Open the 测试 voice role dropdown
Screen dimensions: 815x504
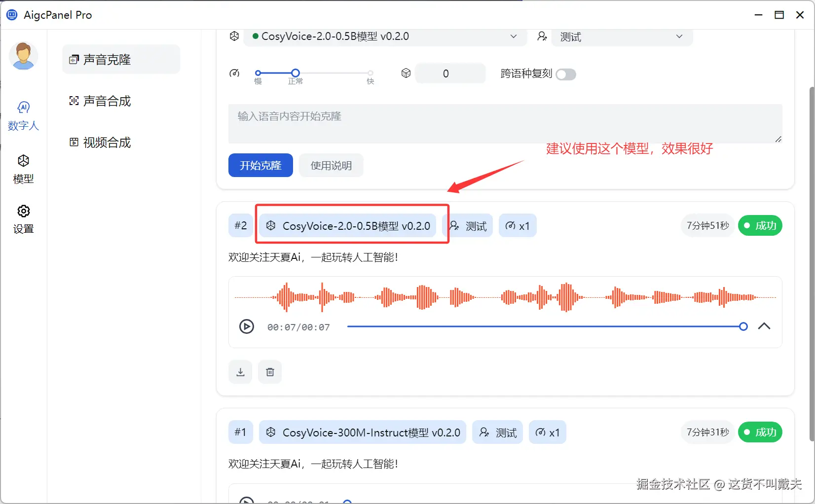coord(622,36)
